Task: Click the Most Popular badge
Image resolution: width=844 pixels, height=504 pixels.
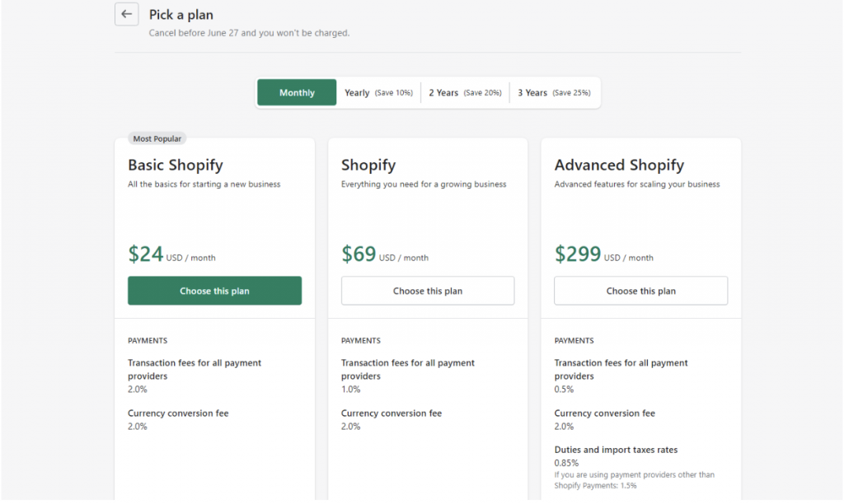Action: point(157,139)
